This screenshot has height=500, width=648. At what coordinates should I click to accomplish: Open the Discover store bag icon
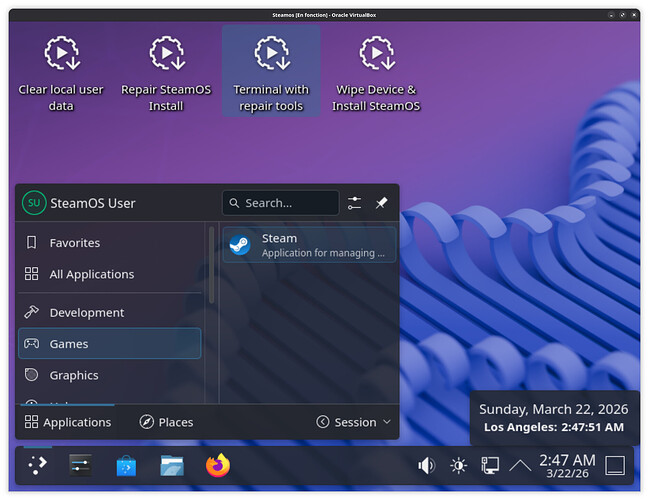point(126,465)
